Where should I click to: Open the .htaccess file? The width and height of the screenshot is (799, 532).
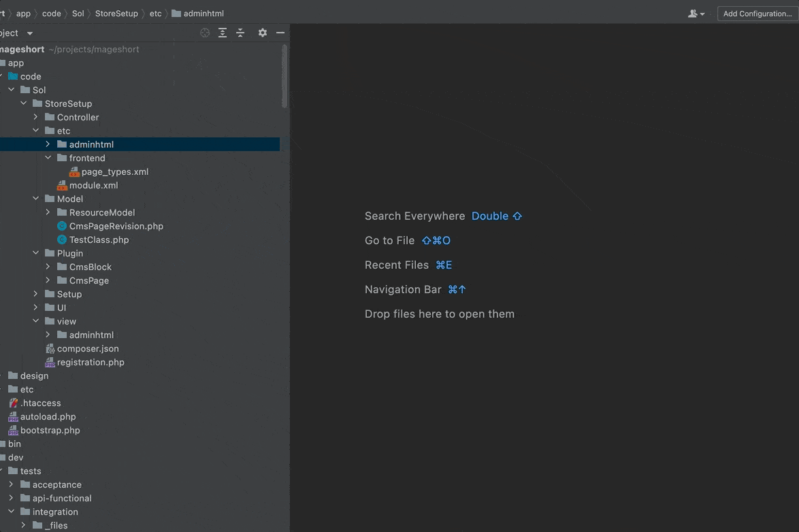(40, 403)
